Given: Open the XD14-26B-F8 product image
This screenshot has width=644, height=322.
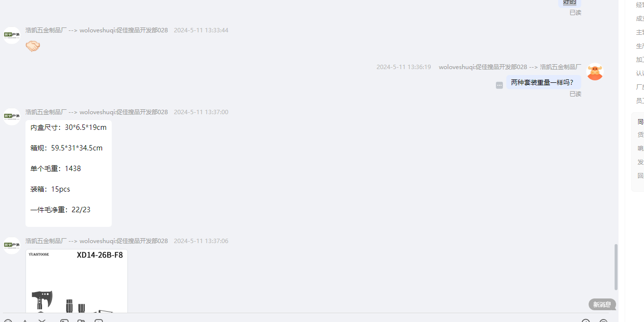Looking at the screenshot, I should [76, 281].
